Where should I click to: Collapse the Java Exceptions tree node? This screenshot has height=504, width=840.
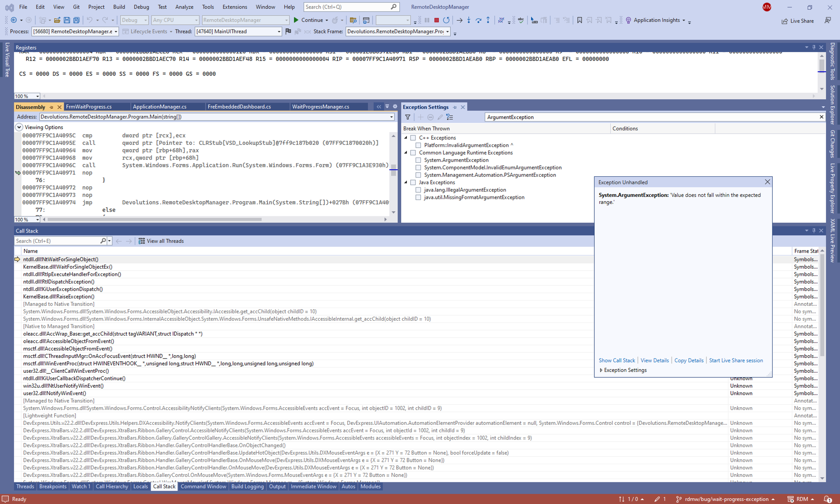pos(406,182)
